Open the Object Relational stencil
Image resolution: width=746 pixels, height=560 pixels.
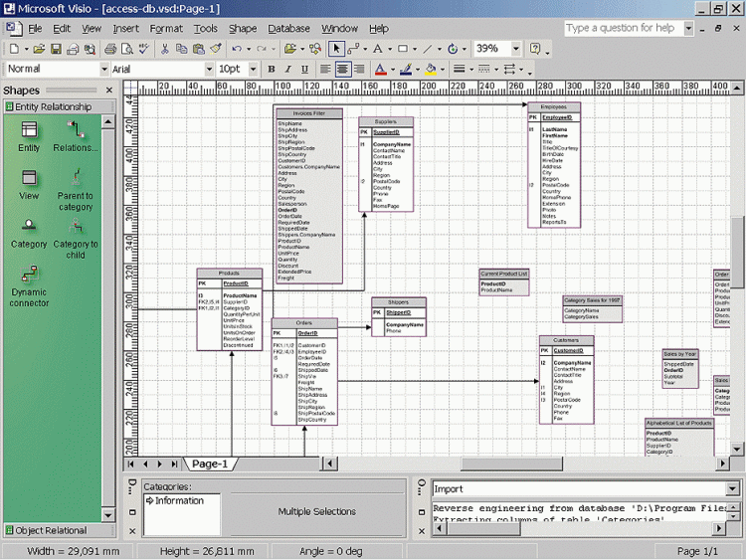pyautogui.click(x=52, y=530)
